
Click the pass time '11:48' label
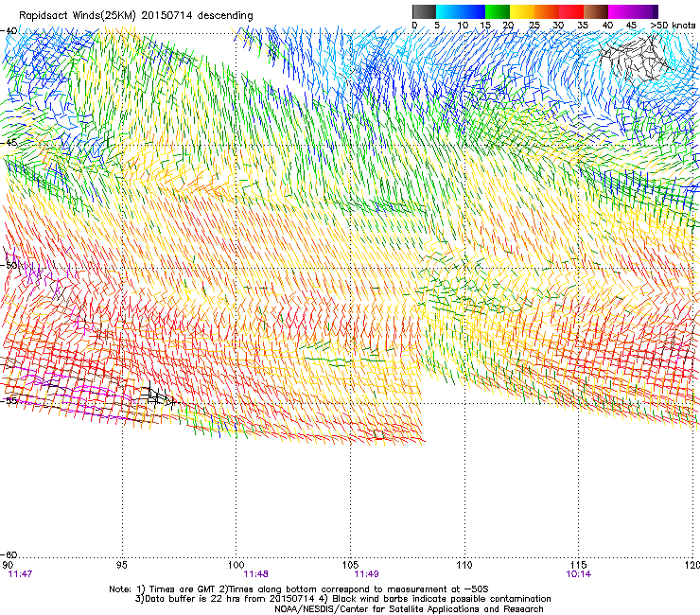tap(255, 574)
